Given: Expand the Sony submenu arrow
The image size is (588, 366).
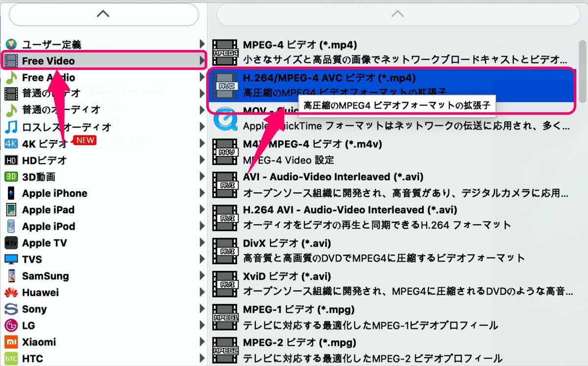Looking at the screenshot, I should tap(202, 309).
